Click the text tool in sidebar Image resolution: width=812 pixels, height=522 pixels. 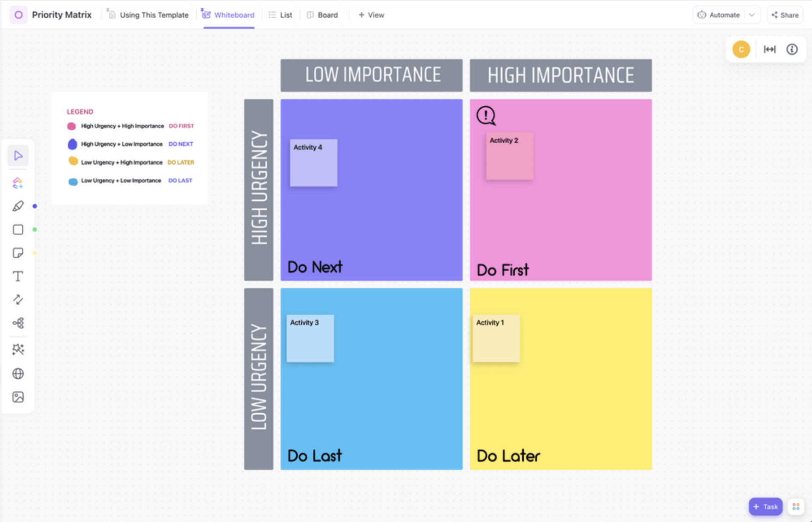18,276
